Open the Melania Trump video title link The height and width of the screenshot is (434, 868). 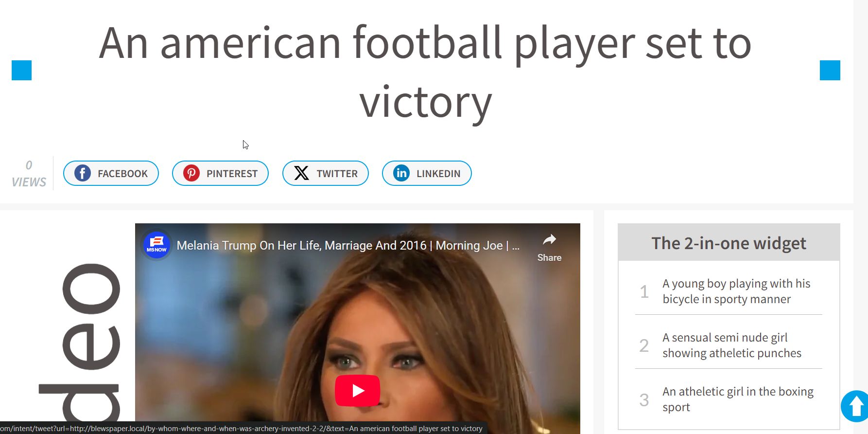[348, 246]
